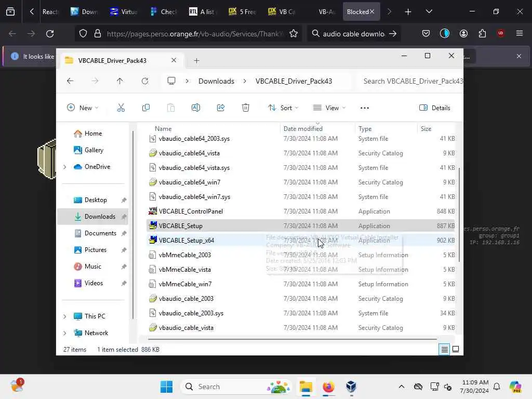
Task: Open the Windows Start menu
Action: 166,387
